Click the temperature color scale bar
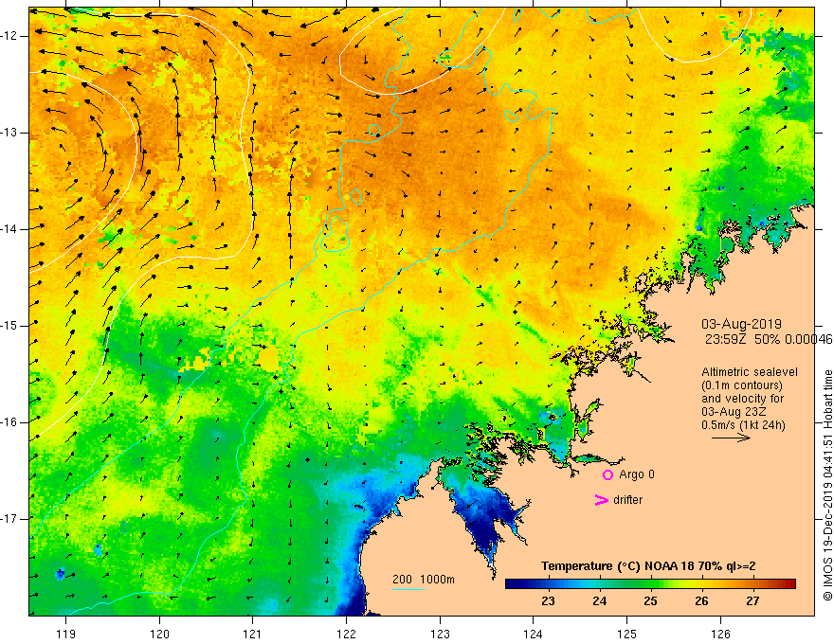834x644 pixels. tap(650, 583)
